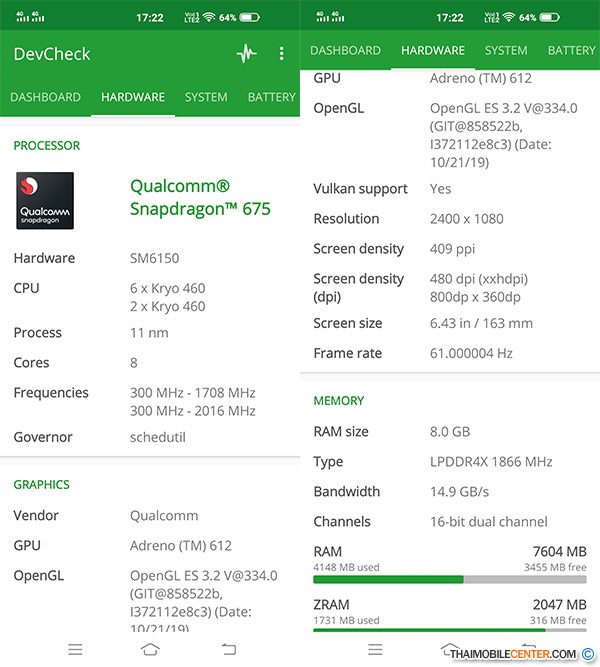600x667 pixels.
Task: Tap the 17:22 clock on right screen
Action: (450, 18)
